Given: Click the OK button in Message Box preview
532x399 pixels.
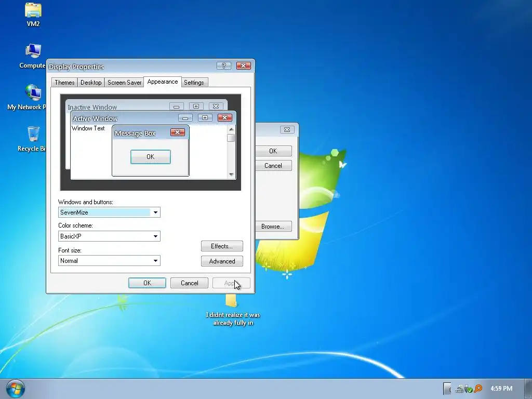Looking at the screenshot, I should pos(151,157).
